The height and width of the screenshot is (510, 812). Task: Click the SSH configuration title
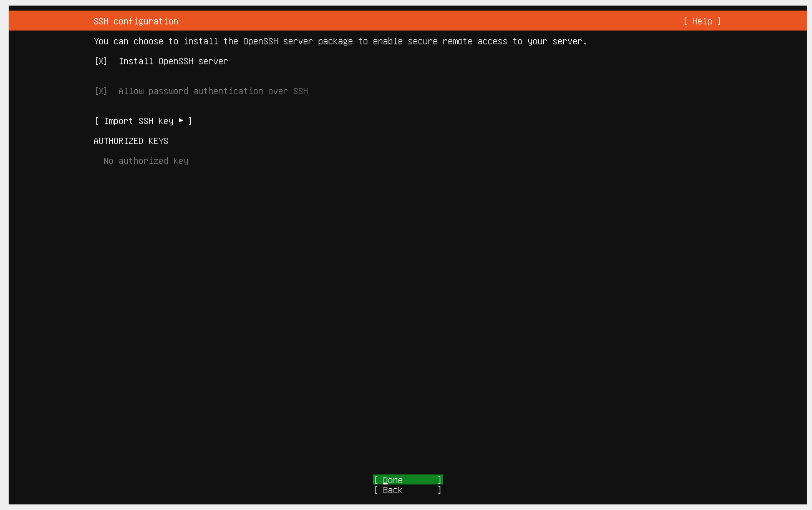click(136, 21)
